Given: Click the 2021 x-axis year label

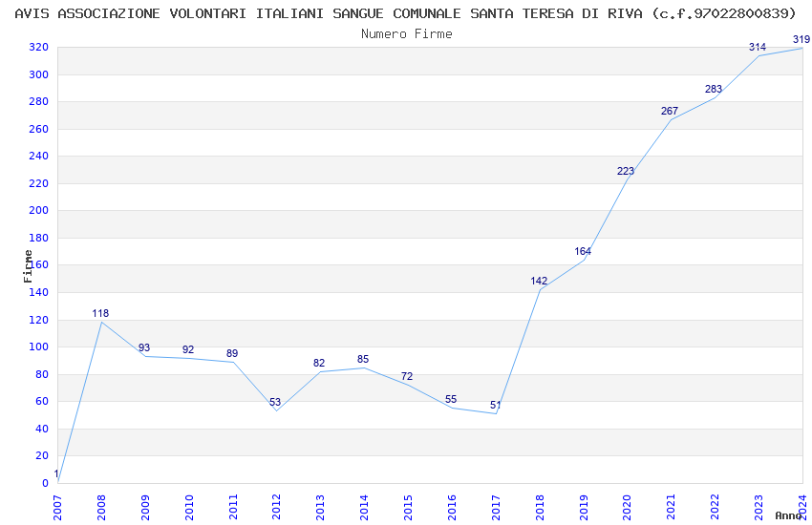Looking at the screenshot, I should pyautogui.click(x=671, y=508).
